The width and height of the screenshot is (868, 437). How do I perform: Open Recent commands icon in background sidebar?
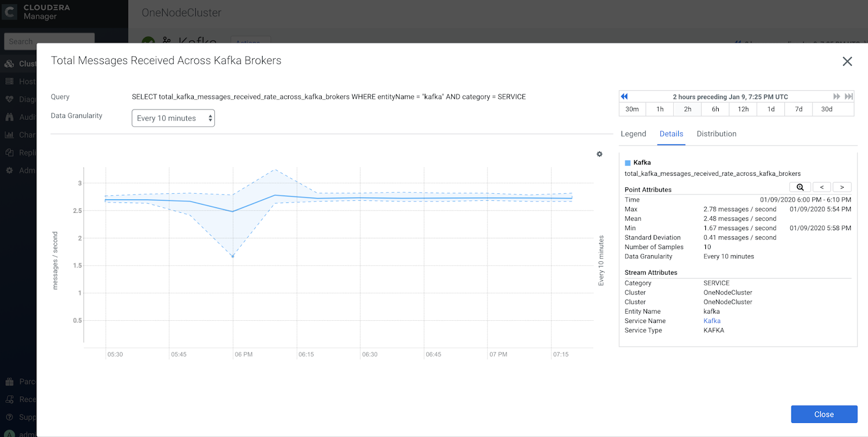pyautogui.click(x=9, y=400)
